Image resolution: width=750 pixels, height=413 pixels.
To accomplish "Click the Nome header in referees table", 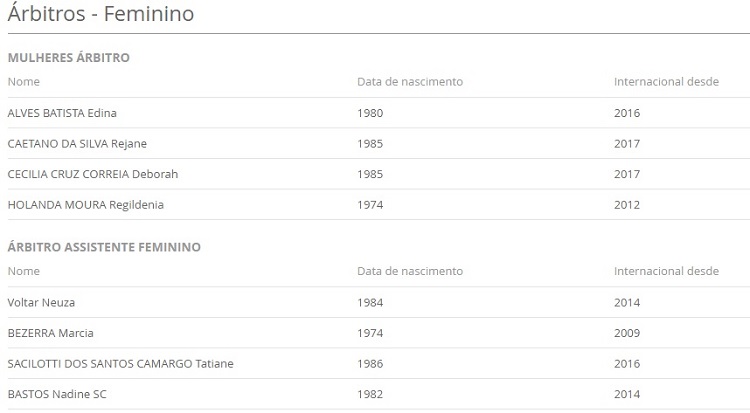I will [x=23, y=82].
